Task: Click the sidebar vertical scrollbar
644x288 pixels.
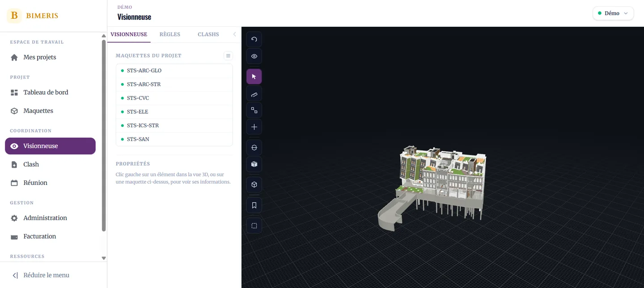Action: pyautogui.click(x=104, y=135)
